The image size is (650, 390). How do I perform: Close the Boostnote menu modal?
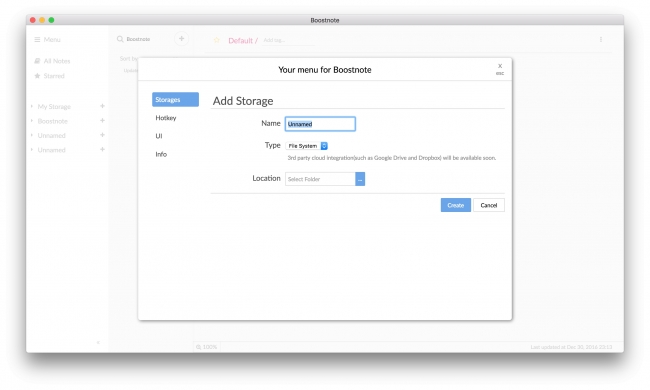click(500, 68)
